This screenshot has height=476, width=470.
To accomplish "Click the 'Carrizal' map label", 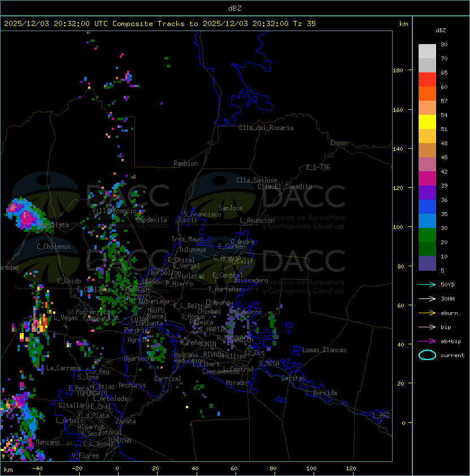I will (x=168, y=379).
